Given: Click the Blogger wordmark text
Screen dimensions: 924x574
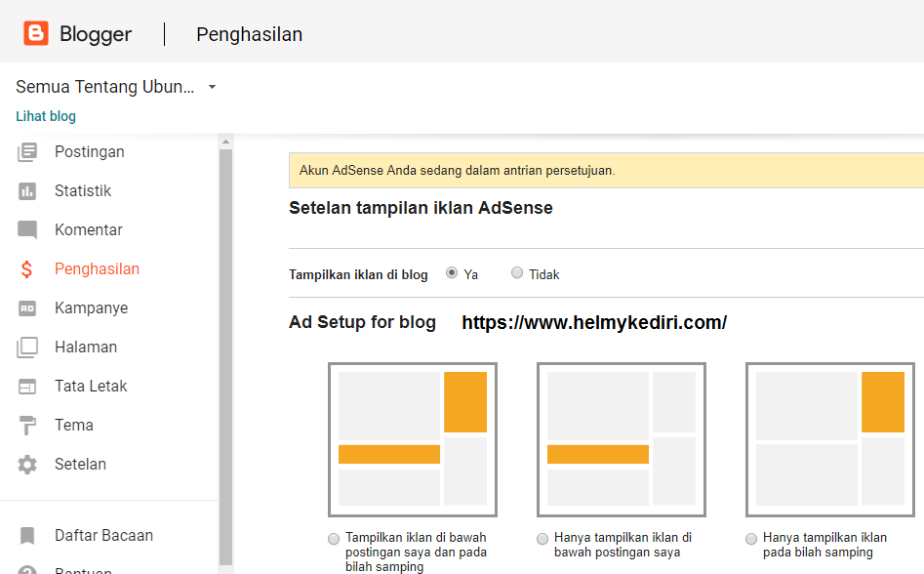Looking at the screenshot, I should point(96,34).
